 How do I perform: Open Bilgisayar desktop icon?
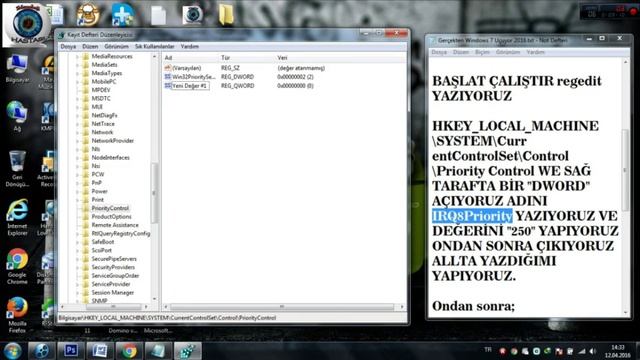coord(17,69)
